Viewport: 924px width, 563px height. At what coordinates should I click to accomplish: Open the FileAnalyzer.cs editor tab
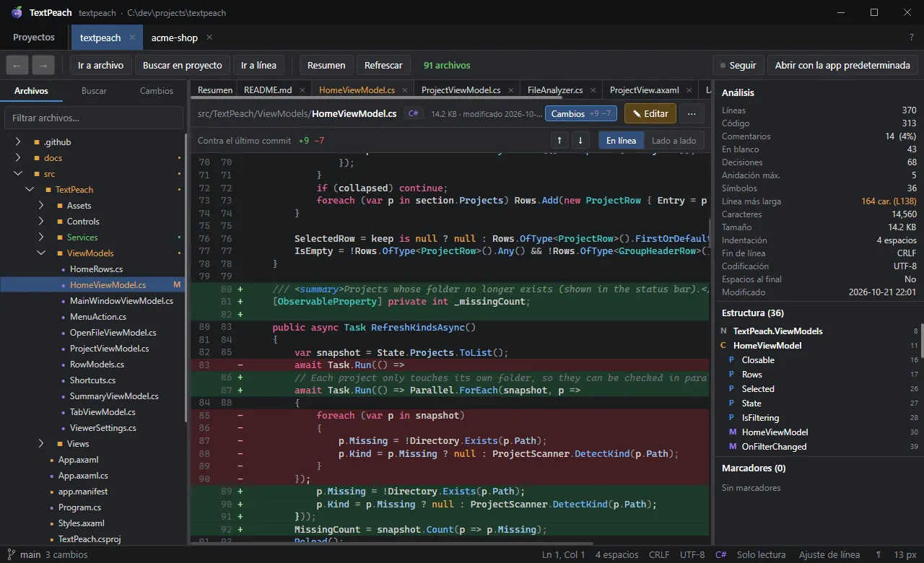pos(554,90)
